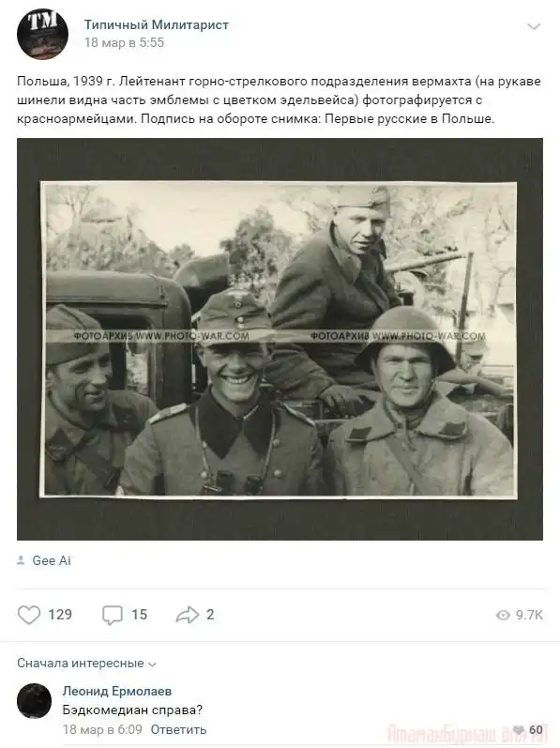Screen dimensions: 560x748
Task: Enlarge the black-and-white soldiers photo
Action: [280, 339]
